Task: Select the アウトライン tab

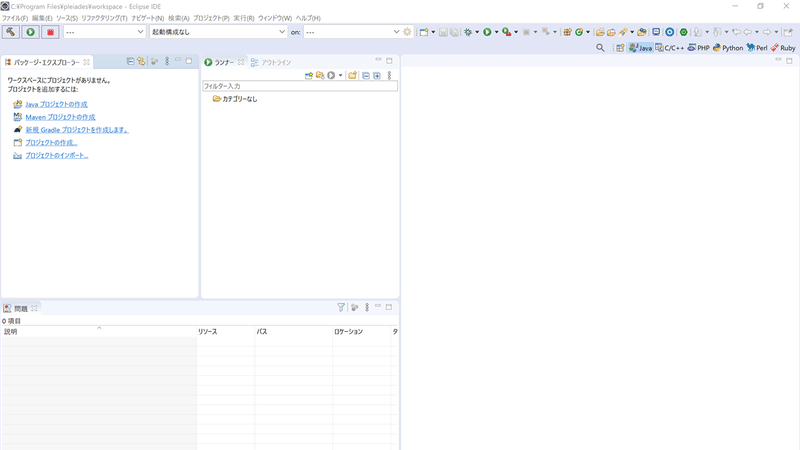Action: (x=270, y=62)
